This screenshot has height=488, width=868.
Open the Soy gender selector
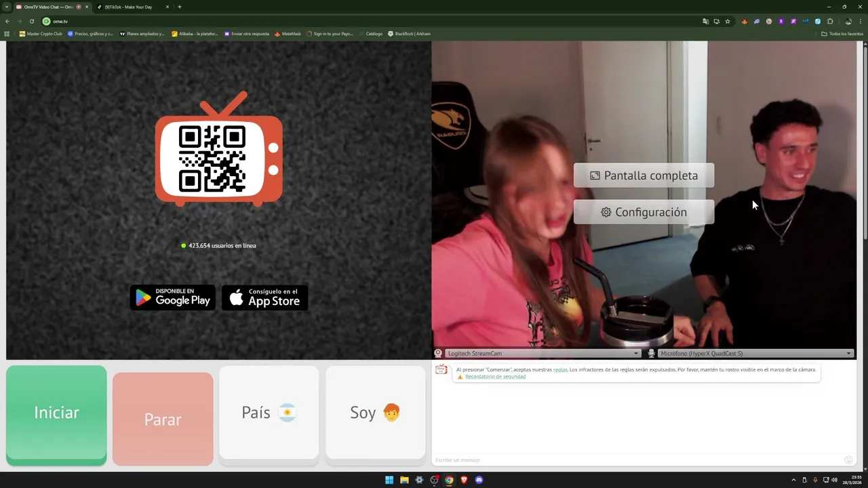[x=376, y=413]
